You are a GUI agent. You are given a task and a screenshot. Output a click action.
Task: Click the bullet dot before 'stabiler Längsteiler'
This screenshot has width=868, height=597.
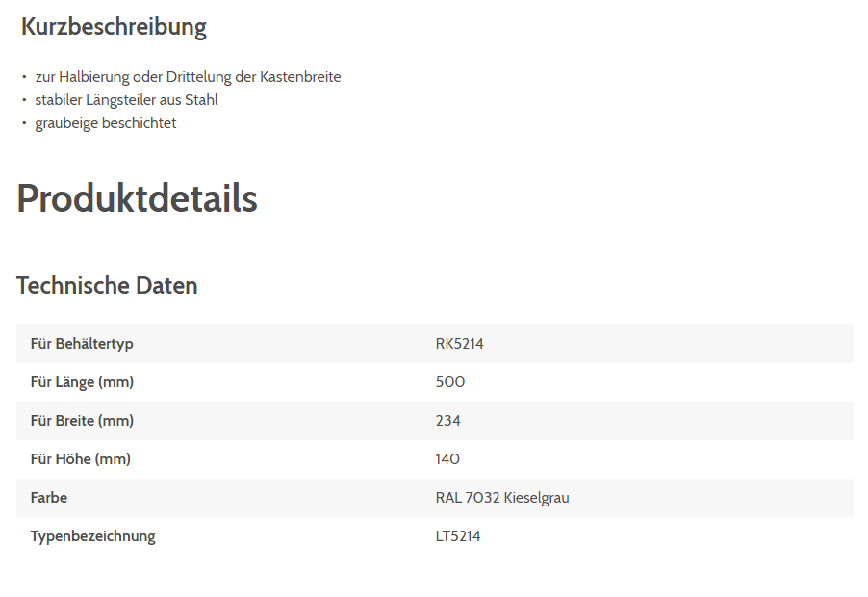[24, 100]
